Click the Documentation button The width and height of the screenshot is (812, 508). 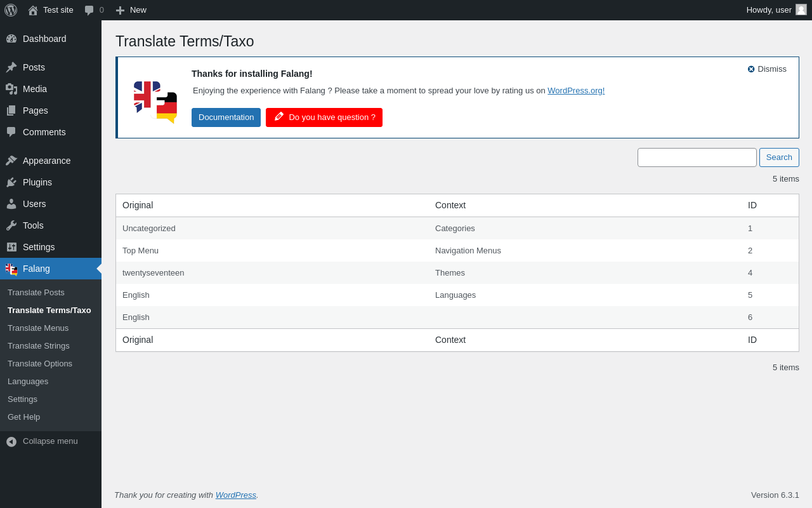click(x=226, y=117)
